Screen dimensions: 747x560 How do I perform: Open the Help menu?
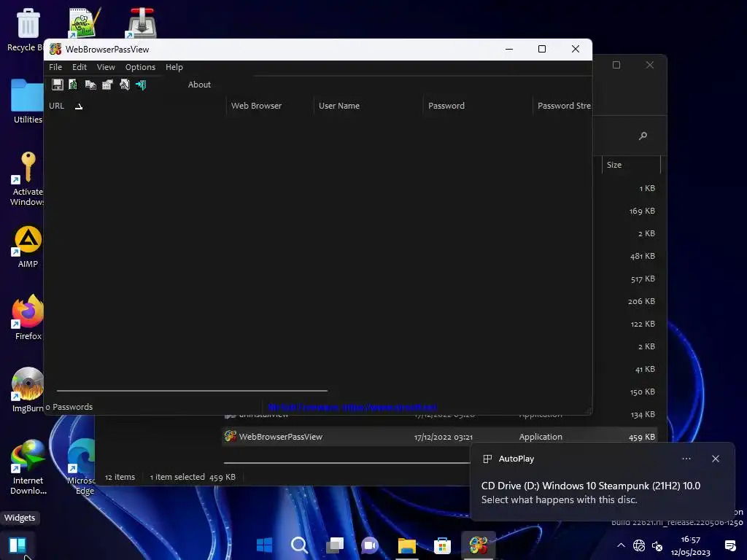point(174,67)
